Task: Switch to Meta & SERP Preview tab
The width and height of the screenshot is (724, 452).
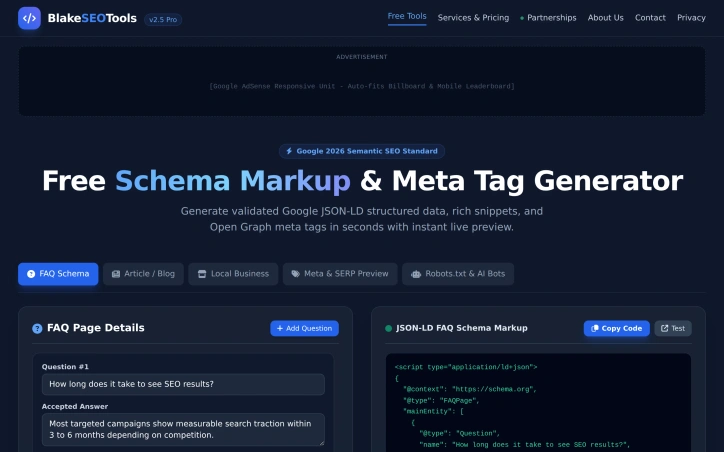Action: (x=340, y=274)
